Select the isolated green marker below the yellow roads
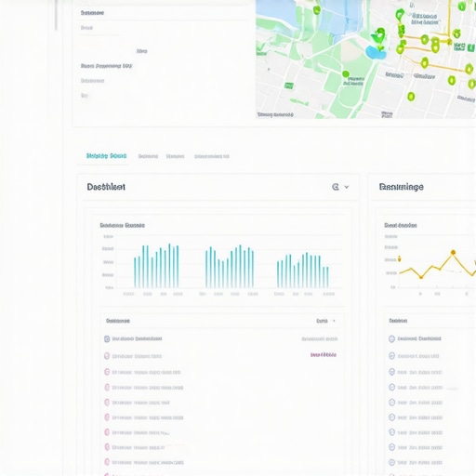Screen dimensions: 476x476 (411, 97)
